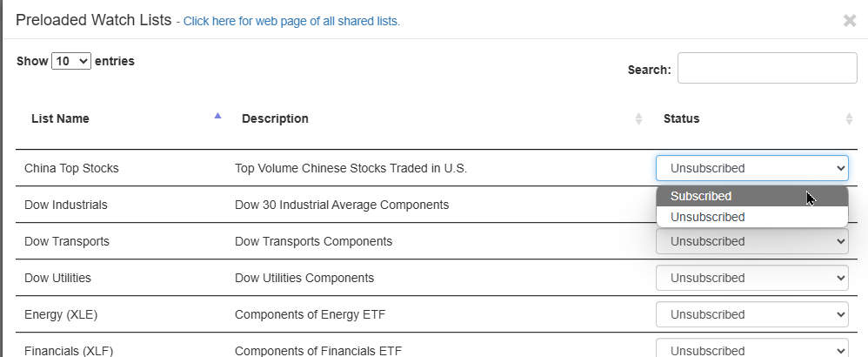Click the Energy (XLE) list name
This screenshot has width=868, height=357.
pyautogui.click(x=61, y=314)
